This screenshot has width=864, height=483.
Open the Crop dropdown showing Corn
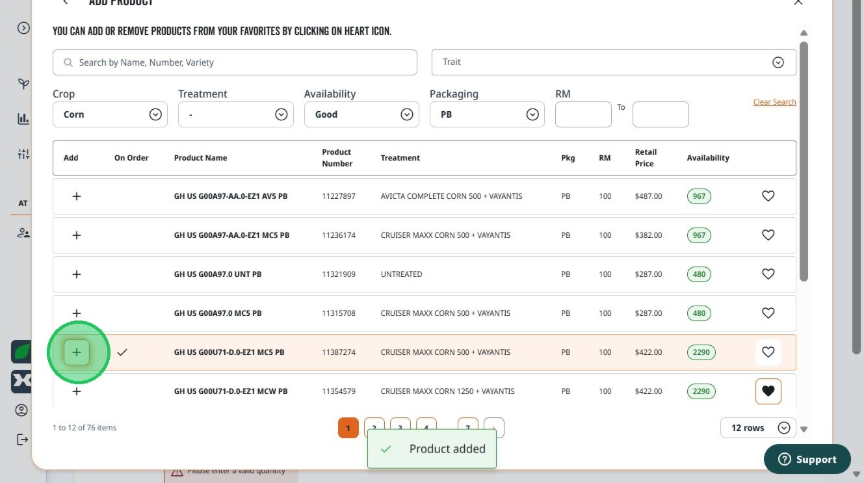pyautogui.click(x=110, y=115)
